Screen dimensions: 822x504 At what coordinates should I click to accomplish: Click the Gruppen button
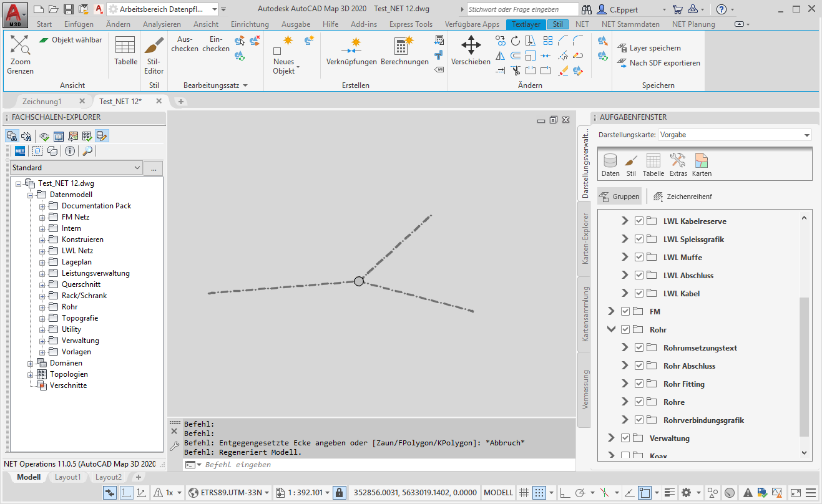619,196
